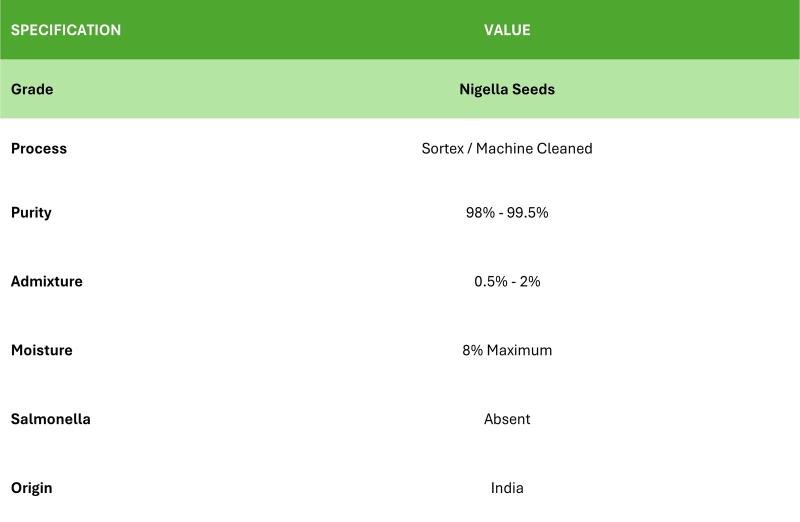Viewport: 800px width, 522px height.
Task: Click the 0.5% - 2% admixture value
Action: pos(507,281)
